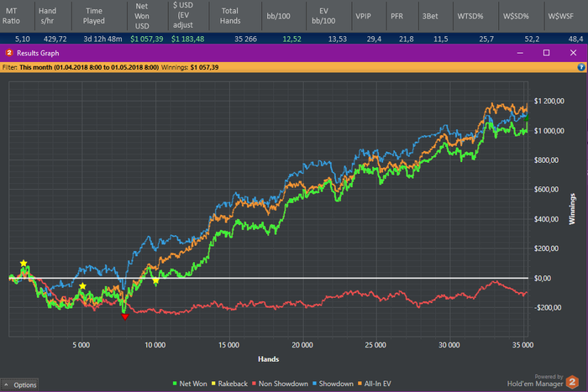Toggle the Non Showdown legend series
The height and width of the screenshot is (392, 588).
tap(280, 384)
